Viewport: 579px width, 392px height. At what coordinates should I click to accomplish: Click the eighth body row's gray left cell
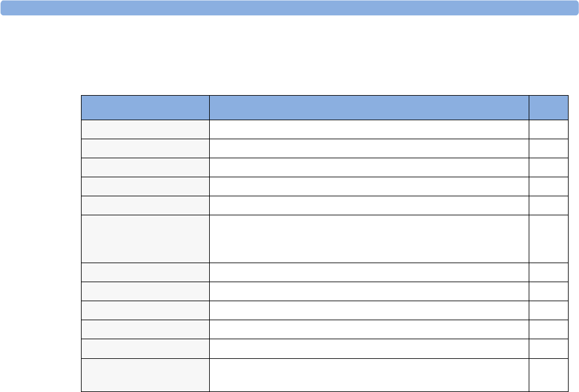coord(145,291)
